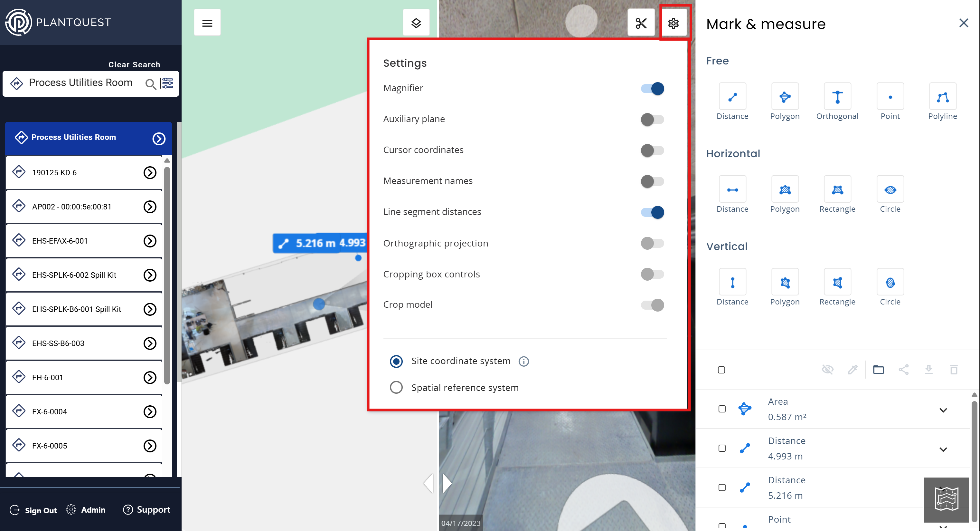Choose the Horizontal Rectangle tool
The width and height of the screenshot is (980, 531).
(x=837, y=189)
